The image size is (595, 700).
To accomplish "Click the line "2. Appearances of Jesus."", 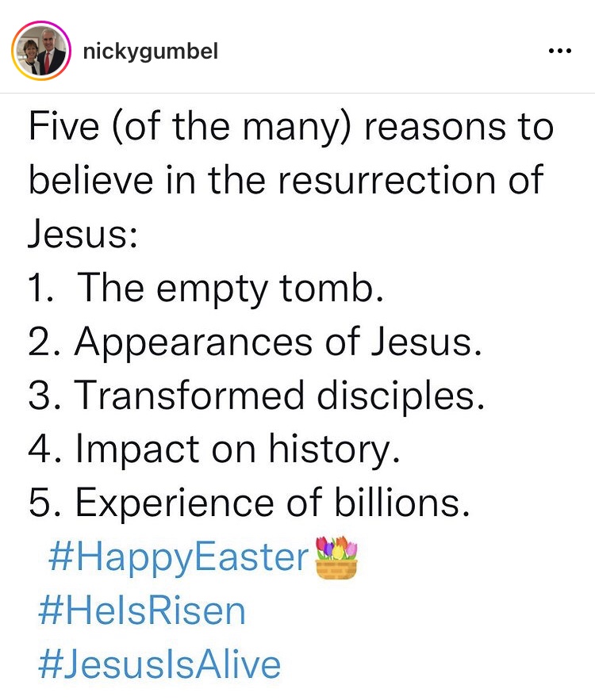I will [x=255, y=342].
